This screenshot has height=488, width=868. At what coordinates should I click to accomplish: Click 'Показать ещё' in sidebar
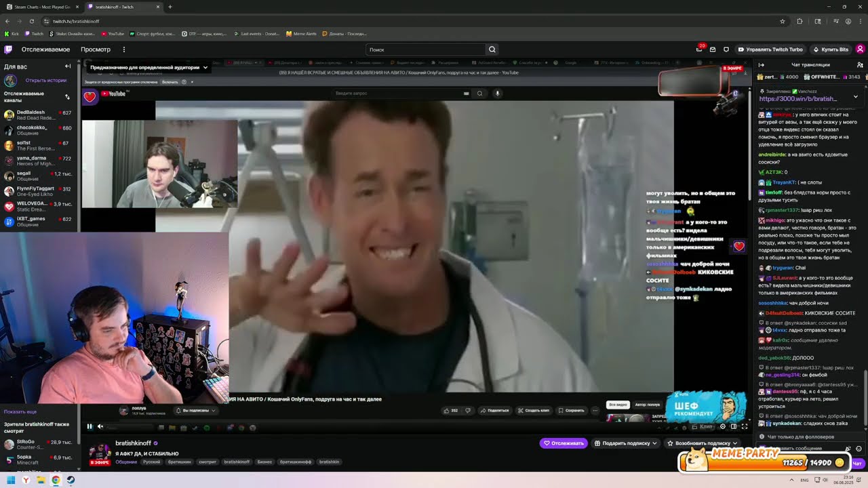pos(20,411)
